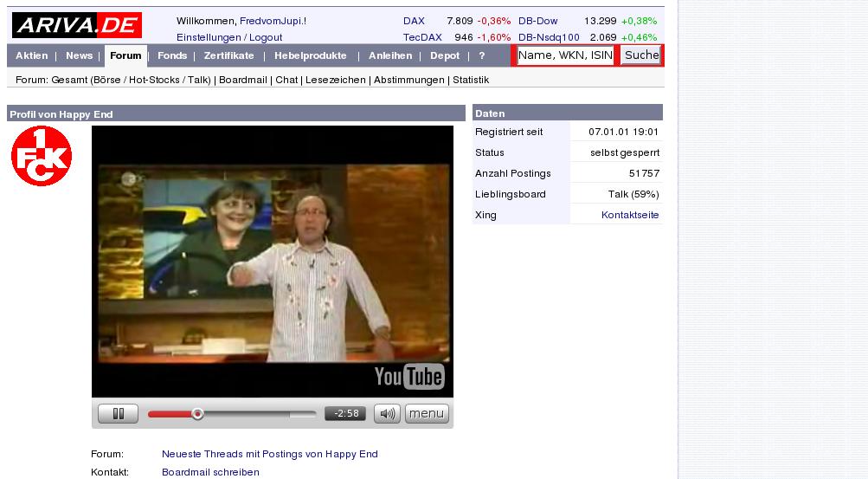Click the question mark help item

point(482,55)
